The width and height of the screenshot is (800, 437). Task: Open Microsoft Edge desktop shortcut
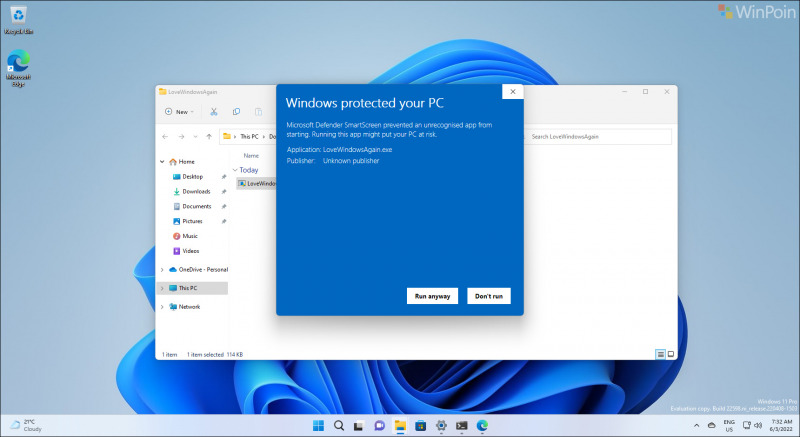tap(18, 68)
